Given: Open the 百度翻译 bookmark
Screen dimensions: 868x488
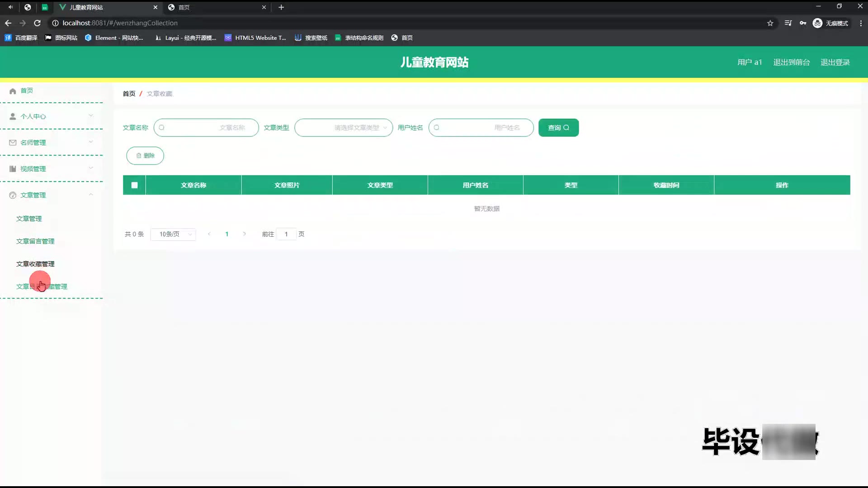Looking at the screenshot, I should [21, 38].
